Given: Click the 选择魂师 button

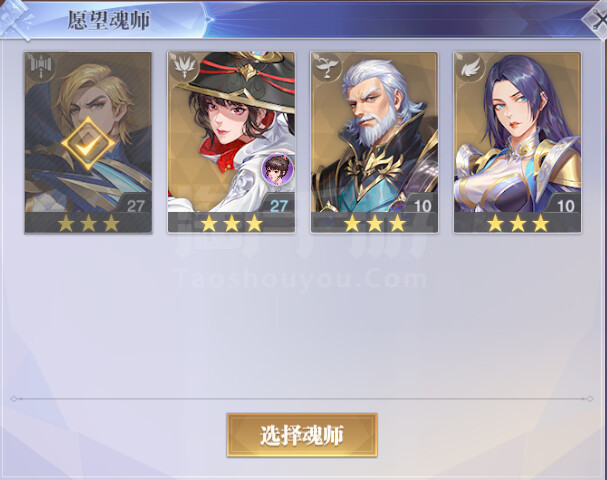Looking at the screenshot, I should [302, 435].
